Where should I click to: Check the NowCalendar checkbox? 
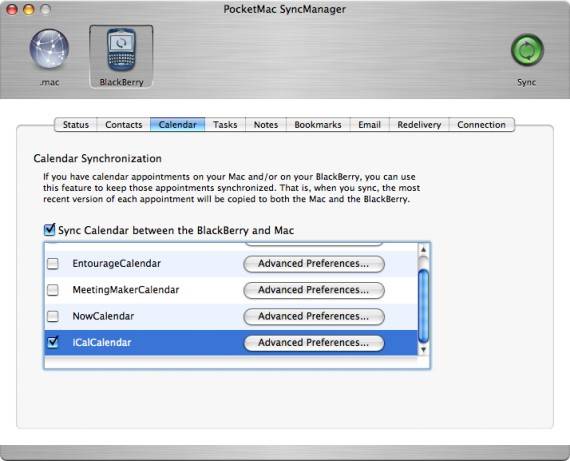[53, 316]
